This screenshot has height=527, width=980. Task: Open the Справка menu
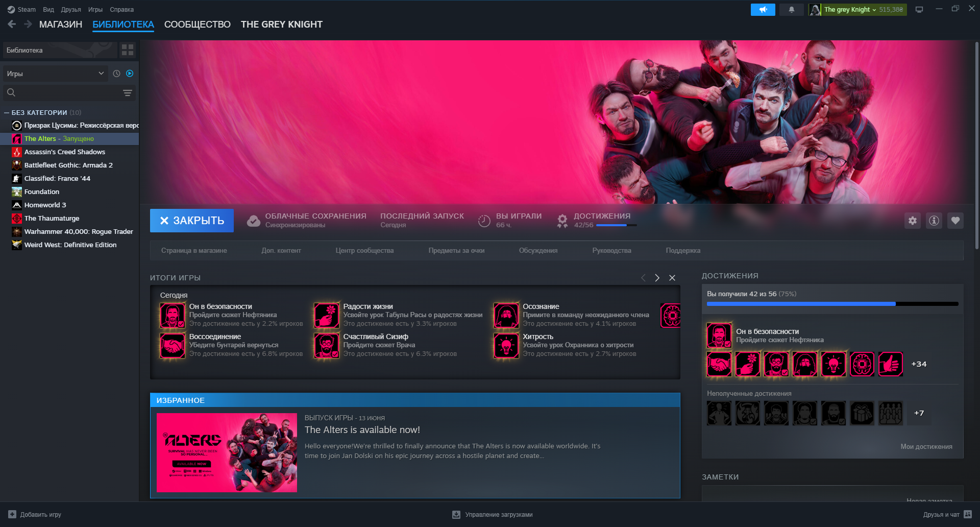(122, 10)
